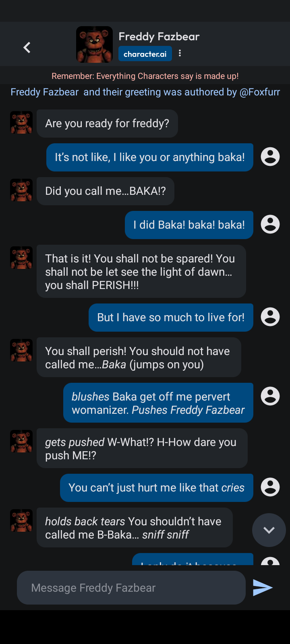The width and height of the screenshot is (290, 644).
Task: Tap user avatar beside "so much to live for"
Action: pos(270,317)
